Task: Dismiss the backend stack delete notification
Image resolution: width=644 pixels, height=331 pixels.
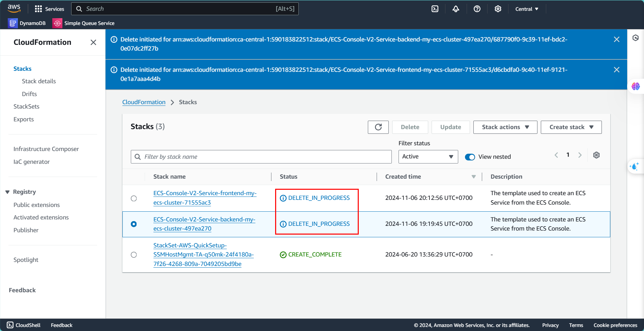Action: tap(616, 39)
